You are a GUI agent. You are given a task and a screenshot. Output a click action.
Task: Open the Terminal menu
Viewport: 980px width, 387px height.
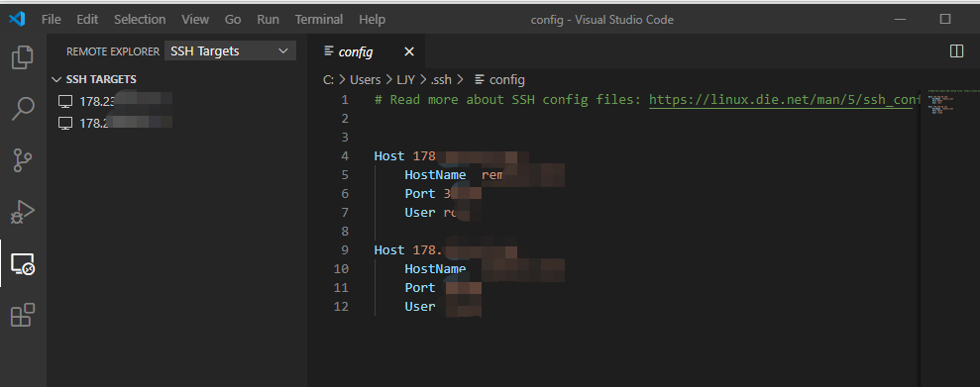319,20
